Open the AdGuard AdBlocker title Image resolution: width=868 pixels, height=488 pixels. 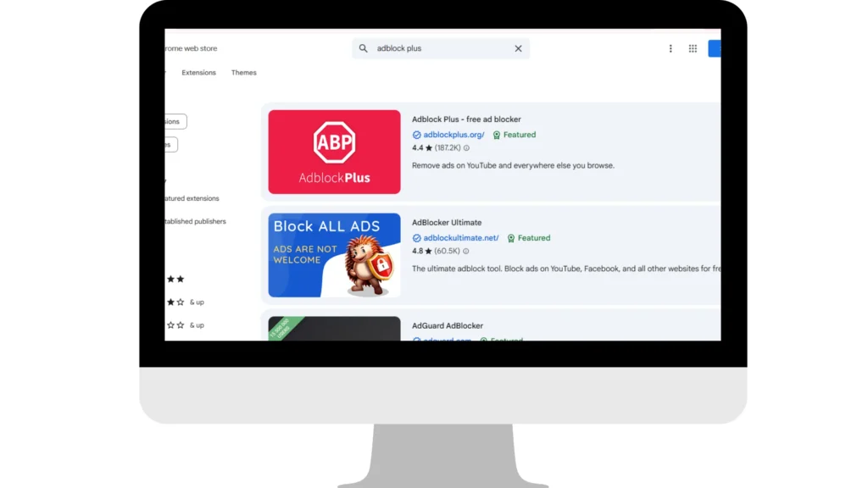click(x=448, y=326)
